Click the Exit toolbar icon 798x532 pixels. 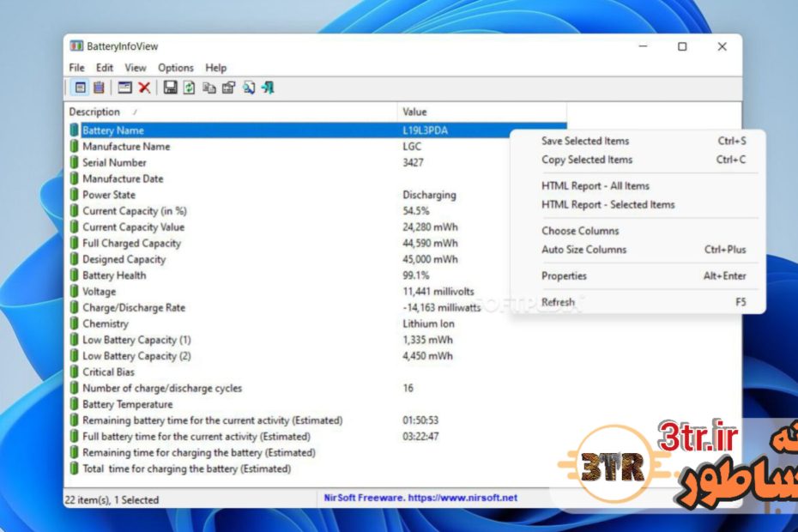point(268,88)
